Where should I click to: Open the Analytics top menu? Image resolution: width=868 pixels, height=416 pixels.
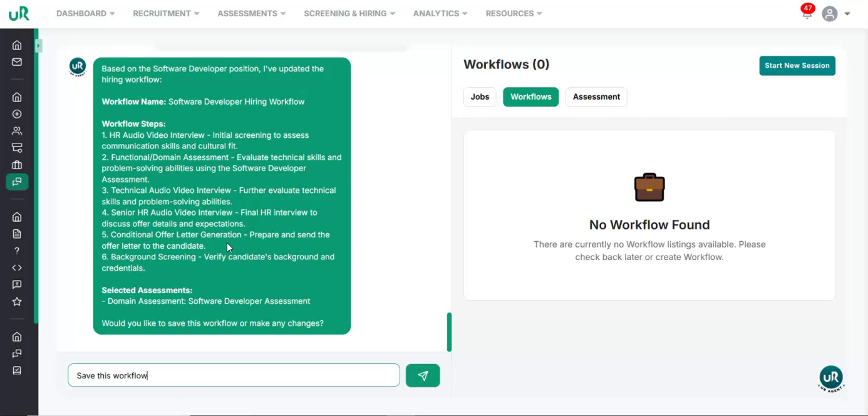click(440, 13)
